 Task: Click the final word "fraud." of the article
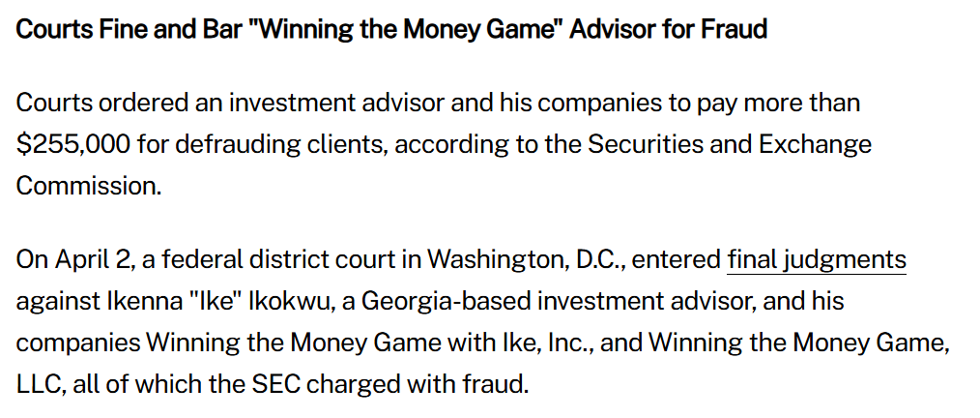pos(496,382)
